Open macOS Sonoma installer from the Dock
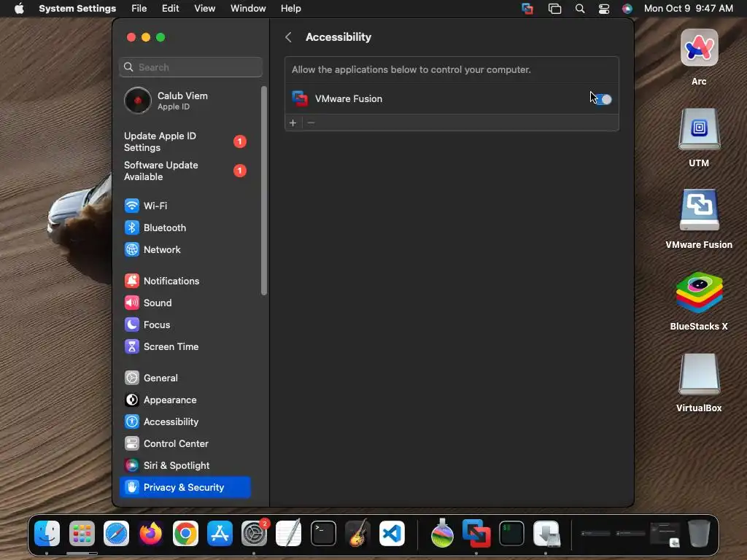747x560 pixels. 442,533
